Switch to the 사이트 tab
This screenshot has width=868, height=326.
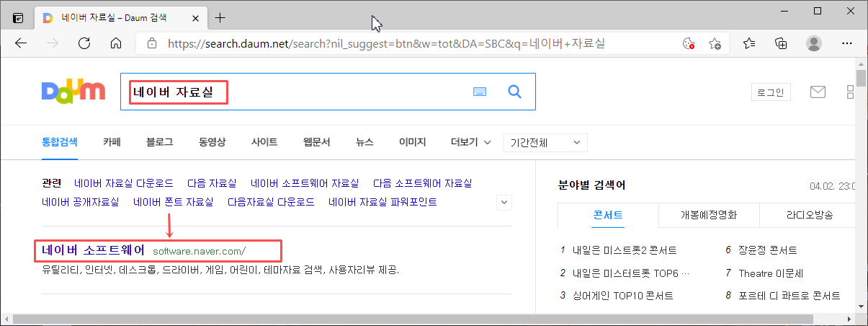point(264,142)
